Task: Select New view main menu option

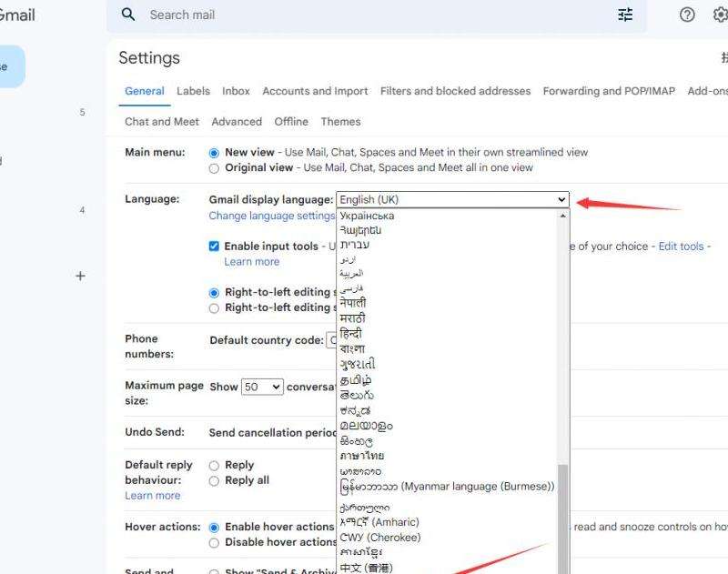Action: point(214,153)
